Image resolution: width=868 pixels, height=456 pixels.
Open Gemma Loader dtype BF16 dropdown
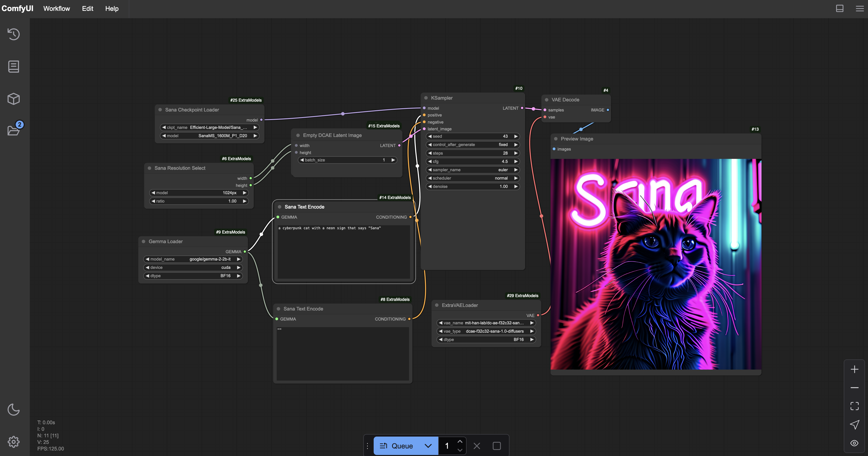pyautogui.click(x=193, y=276)
